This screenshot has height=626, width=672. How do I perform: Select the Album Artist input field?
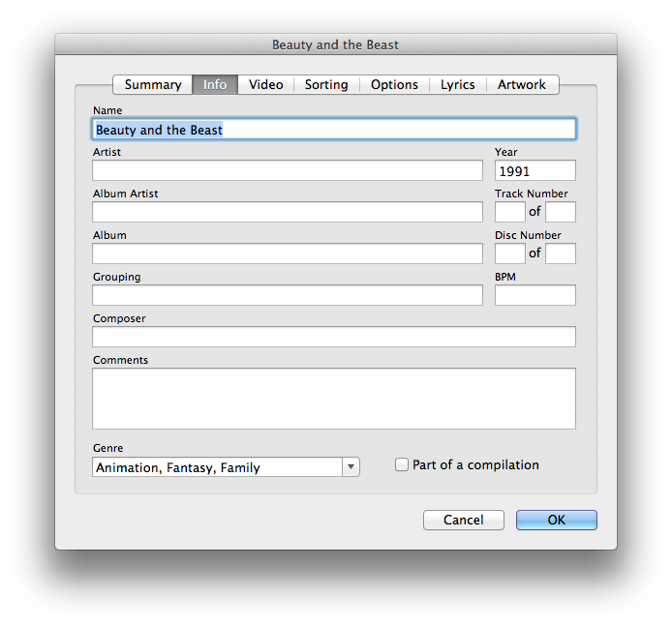pos(288,212)
